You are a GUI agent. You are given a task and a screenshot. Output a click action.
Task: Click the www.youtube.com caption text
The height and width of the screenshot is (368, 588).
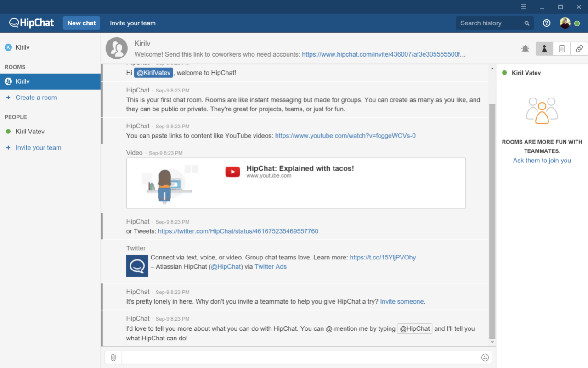tap(269, 176)
